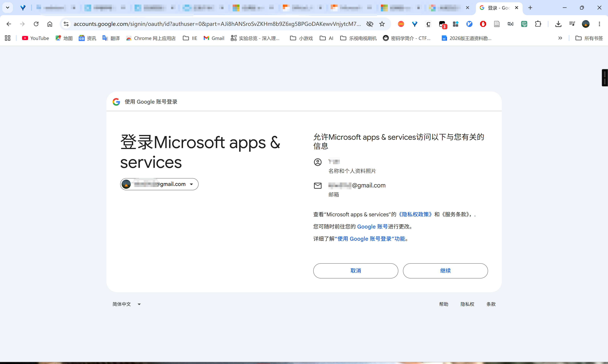Open the gmail.com account switcher dropdown
This screenshot has width=608, height=364.
coord(159,184)
